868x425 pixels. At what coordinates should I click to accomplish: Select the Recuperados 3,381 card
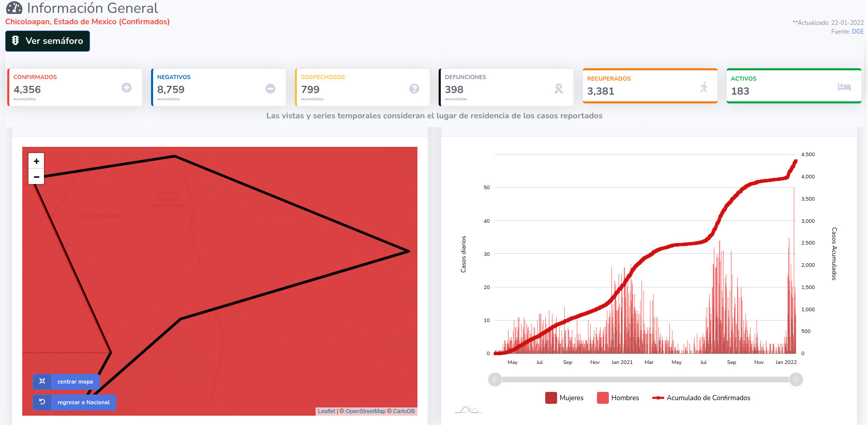click(x=650, y=86)
